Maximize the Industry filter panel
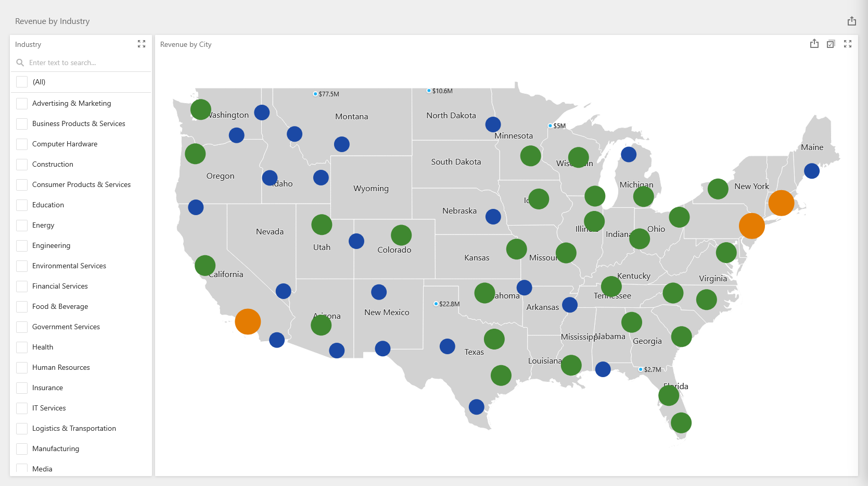Image resolution: width=868 pixels, height=486 pixels. click(x=142, y=44)
